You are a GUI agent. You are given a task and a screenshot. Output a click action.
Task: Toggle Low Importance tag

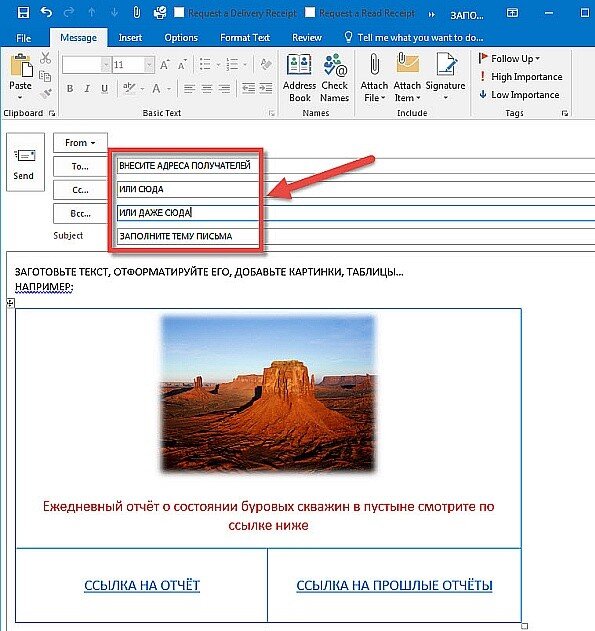pos(519,95)
